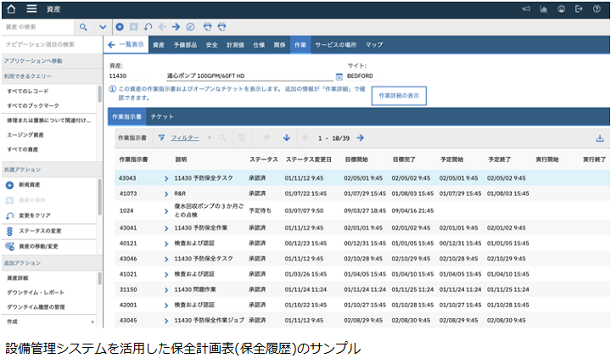Screen dimensions: 611x364
Task: Switch to the マップ tab
Action: coord(374,45)
